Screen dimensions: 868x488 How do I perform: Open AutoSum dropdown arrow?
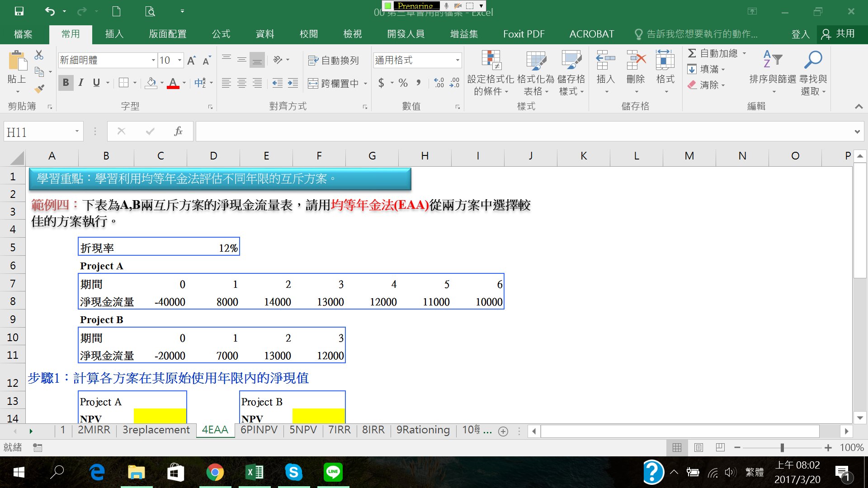(744, 53)
